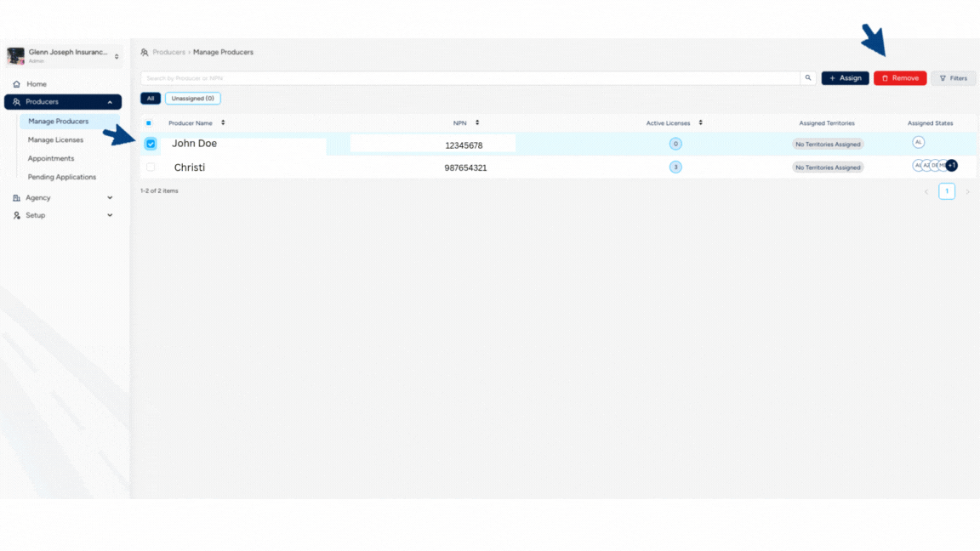Viewport: 980px width, 551px height.
Task: Toggle the select-all header checkbox
Action: click(149, 123)
